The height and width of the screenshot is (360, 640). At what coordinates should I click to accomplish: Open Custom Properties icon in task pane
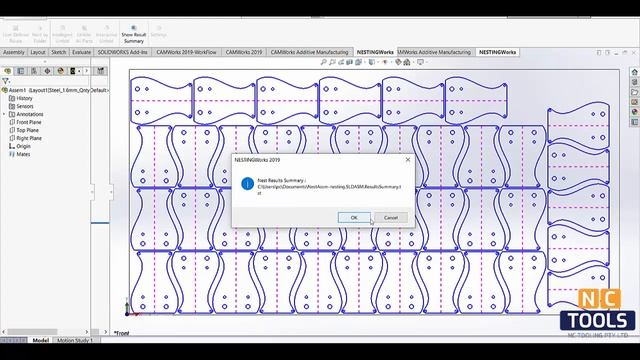[x=635, y=122]
